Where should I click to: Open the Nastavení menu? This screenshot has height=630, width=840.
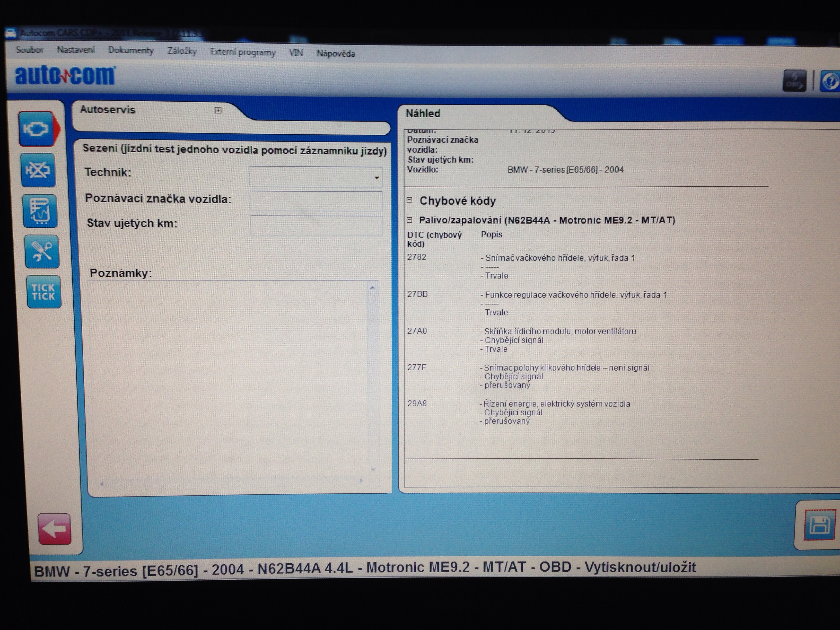point(76,50)
